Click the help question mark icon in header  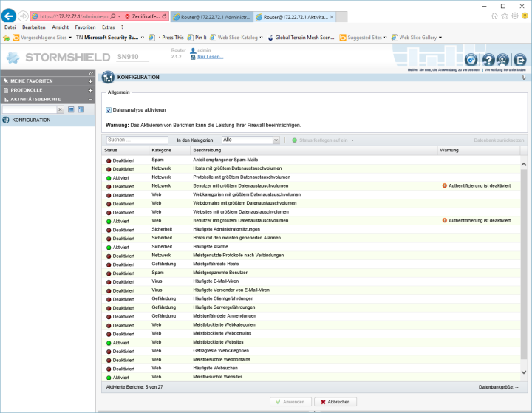(x=488, y=60)
